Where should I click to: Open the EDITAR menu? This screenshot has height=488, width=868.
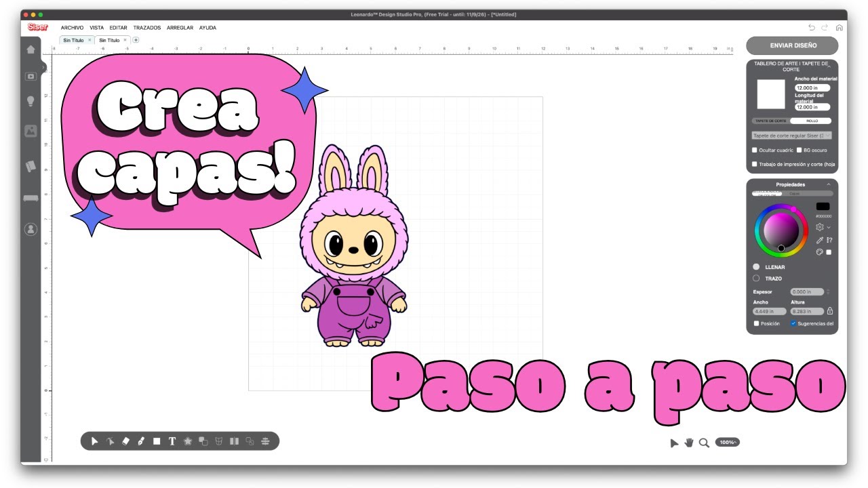coord(118,28)
